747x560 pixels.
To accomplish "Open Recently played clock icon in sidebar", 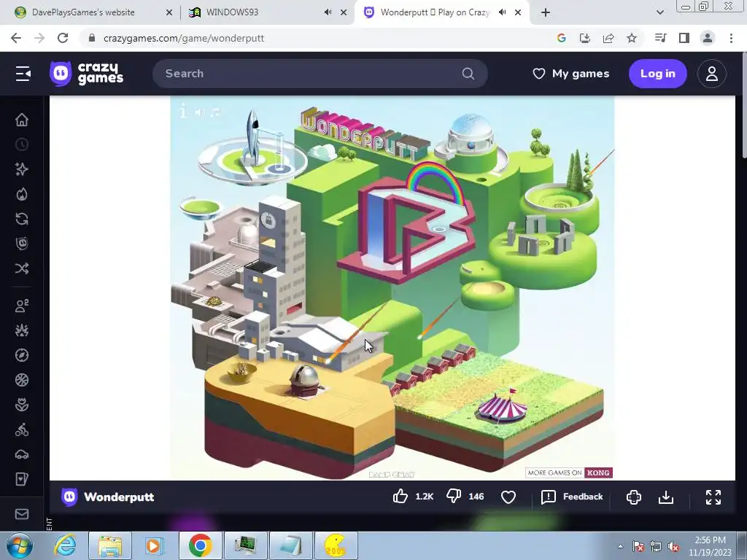I will (x=22, y=144).
